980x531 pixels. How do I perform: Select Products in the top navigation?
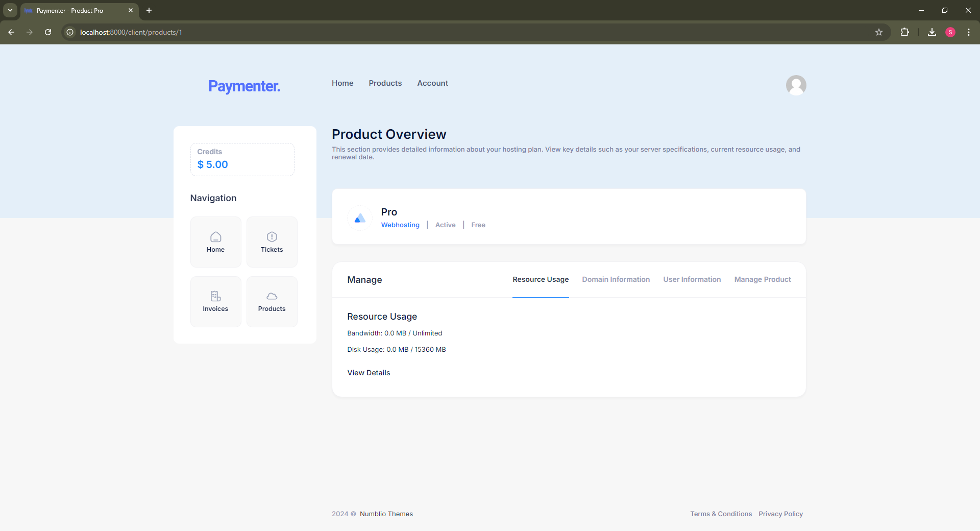[x=385, y=83]
